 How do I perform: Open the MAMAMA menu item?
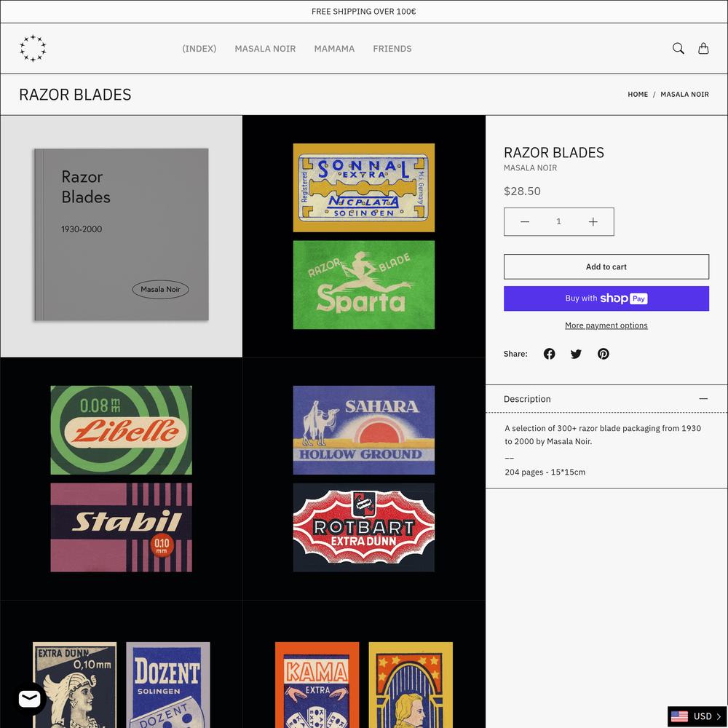334,49
